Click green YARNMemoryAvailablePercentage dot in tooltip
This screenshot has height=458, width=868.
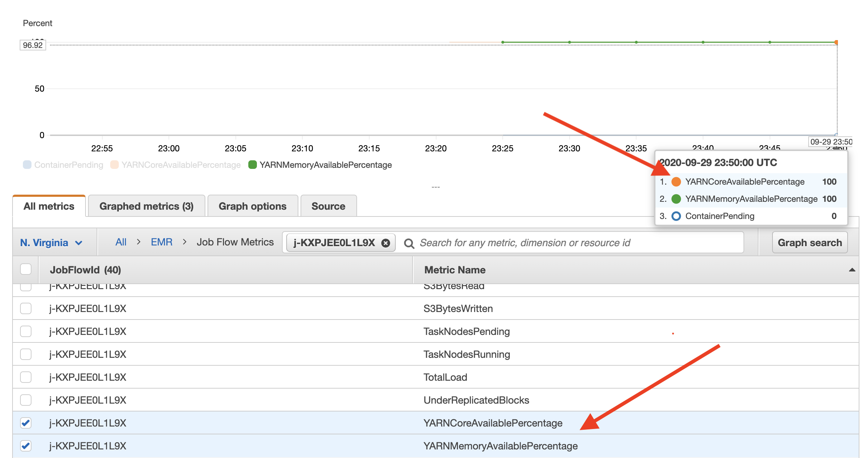coord(676,199)
